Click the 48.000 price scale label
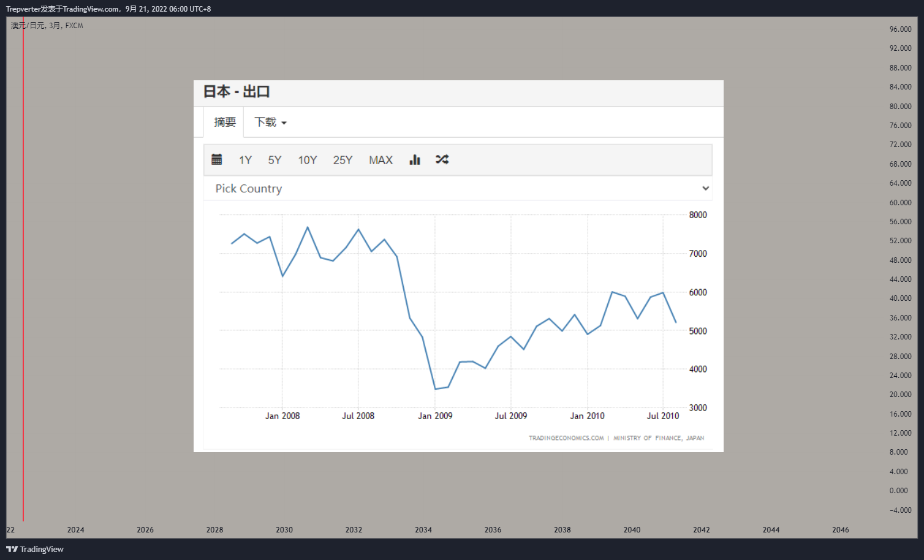 coord(900,260)
